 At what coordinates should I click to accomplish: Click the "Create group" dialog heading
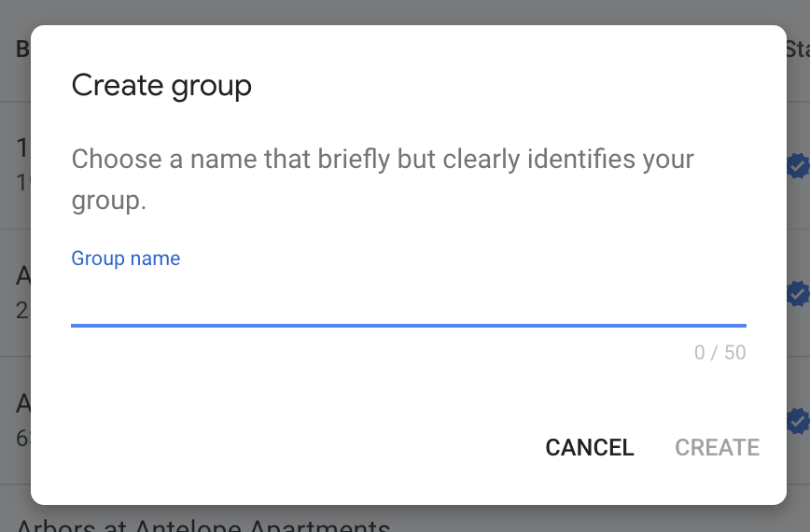(x=161, y=86)
